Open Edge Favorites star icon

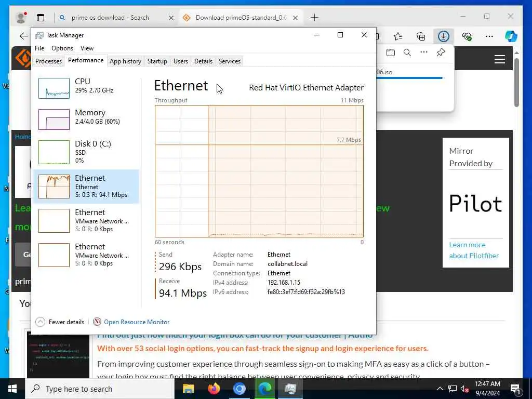point(398,36)
